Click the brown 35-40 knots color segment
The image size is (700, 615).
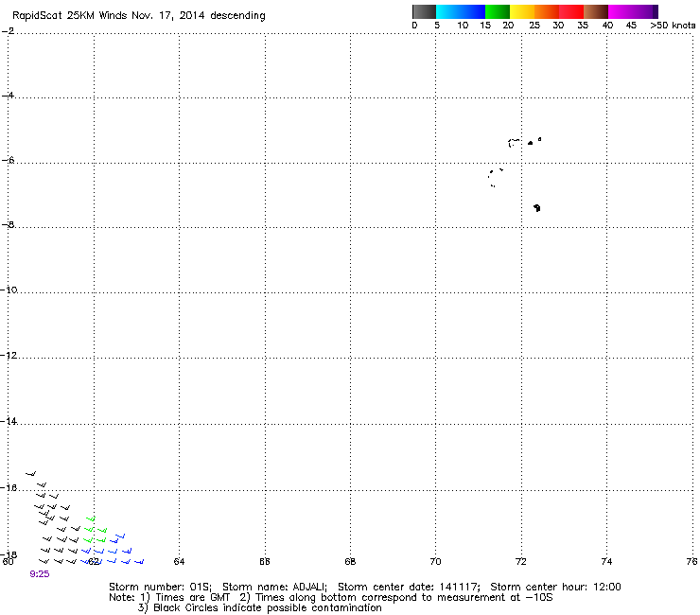(x=596, y=11)
